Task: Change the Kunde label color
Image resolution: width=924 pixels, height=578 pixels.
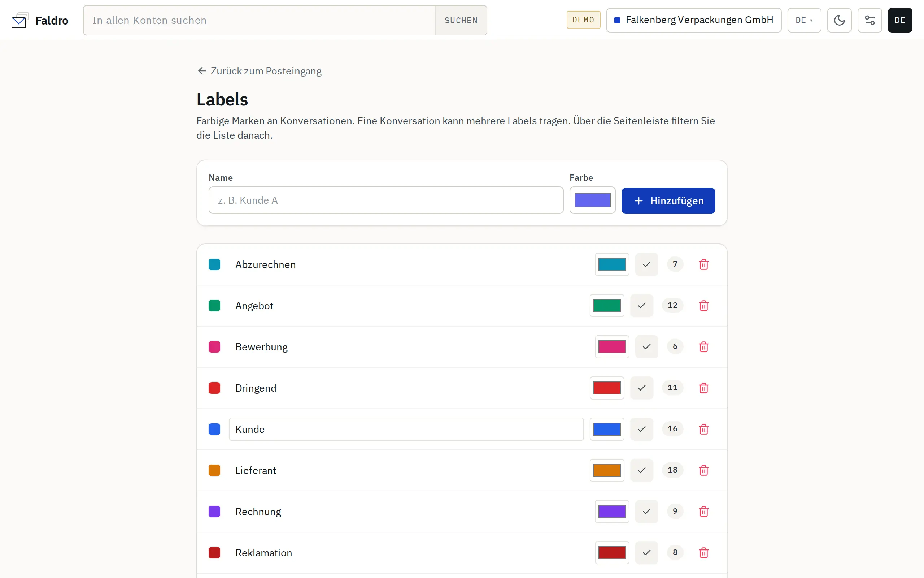Action: pos(607,429)
